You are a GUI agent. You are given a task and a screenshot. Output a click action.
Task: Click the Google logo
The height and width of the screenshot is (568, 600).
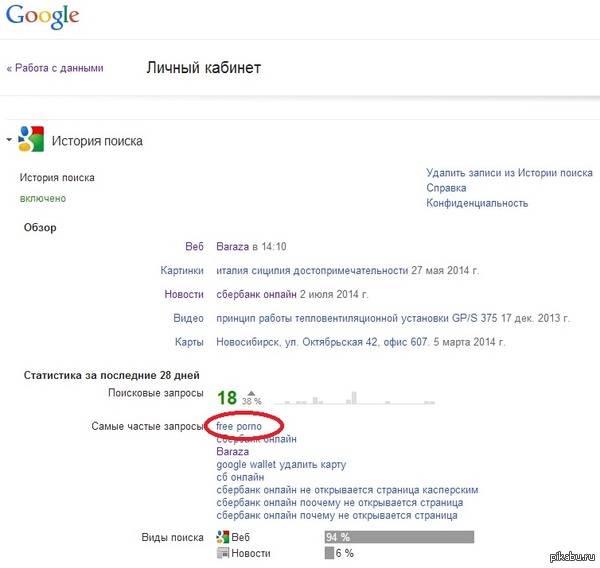[43, 19]
